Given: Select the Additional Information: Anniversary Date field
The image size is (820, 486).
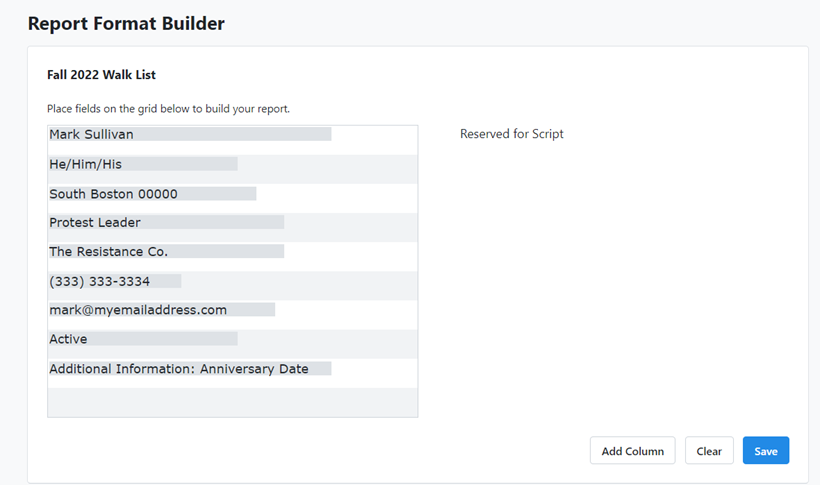Looking at the screenshot, I should [190, 368].
